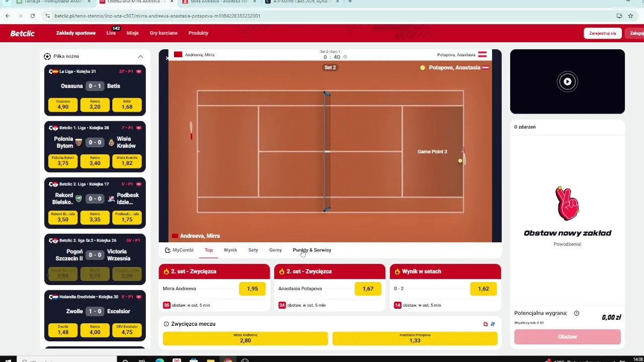This screenshot has height=362, width=644.
Task: Open the Live section
Action: pyautogui.click(x=111, y=33)
